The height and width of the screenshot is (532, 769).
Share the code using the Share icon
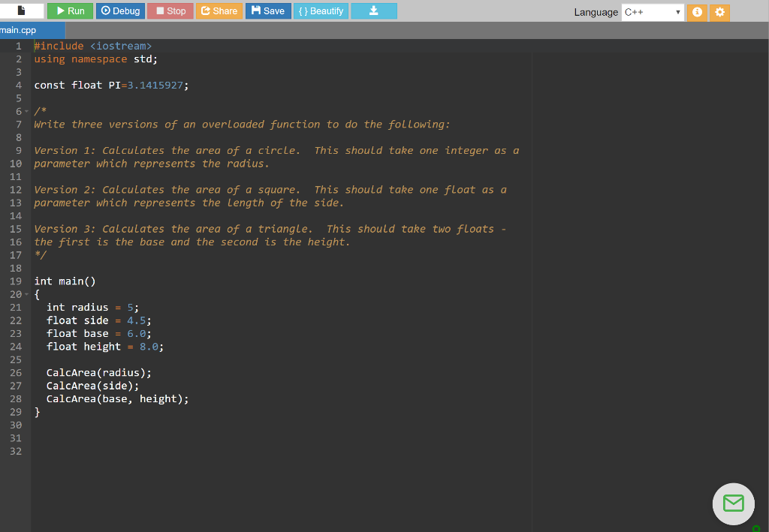[x=219, y=11]
